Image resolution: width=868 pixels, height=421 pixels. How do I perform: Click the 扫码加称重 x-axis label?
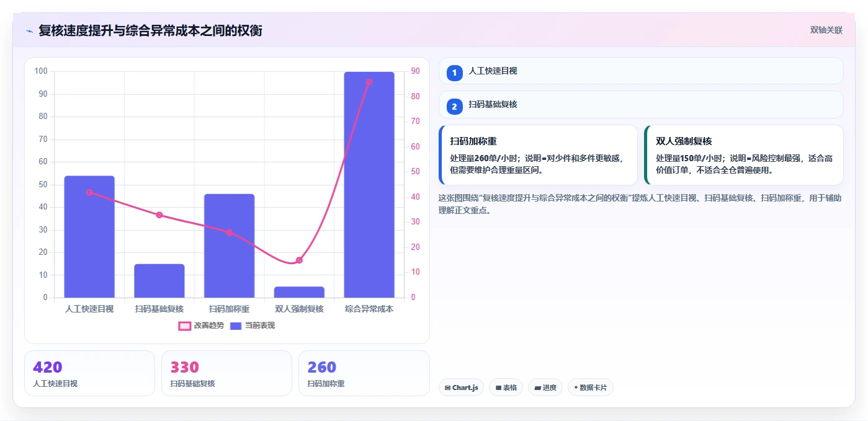229,309
